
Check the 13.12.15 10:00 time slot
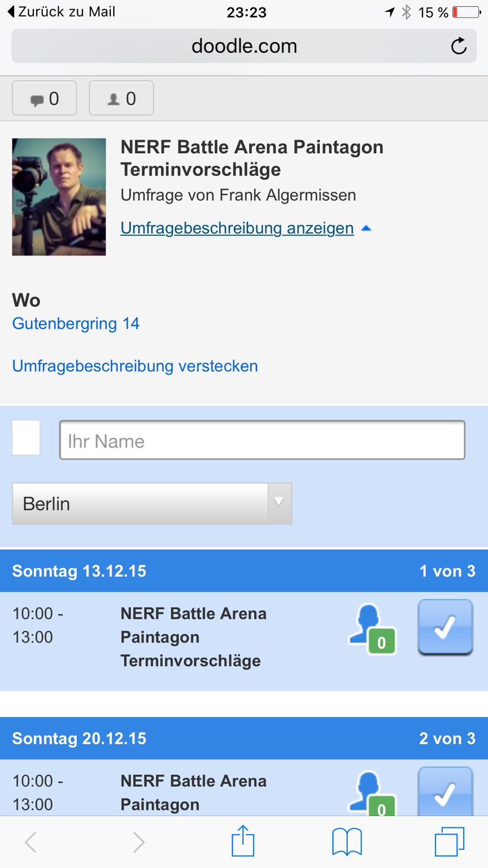point(445,627)
